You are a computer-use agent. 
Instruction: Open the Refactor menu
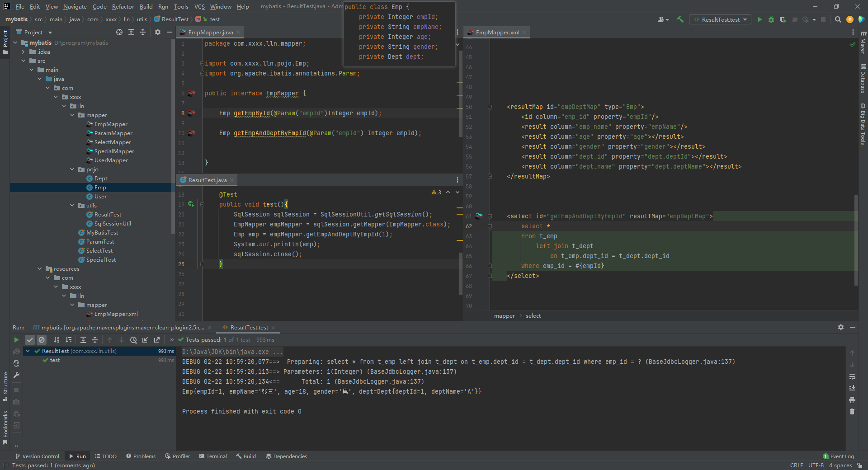point(123,6)
